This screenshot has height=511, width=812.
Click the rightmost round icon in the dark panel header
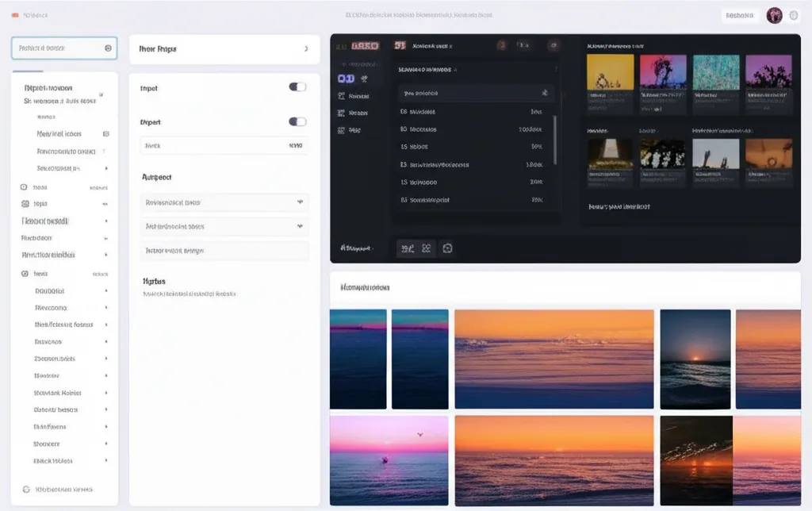553,45
